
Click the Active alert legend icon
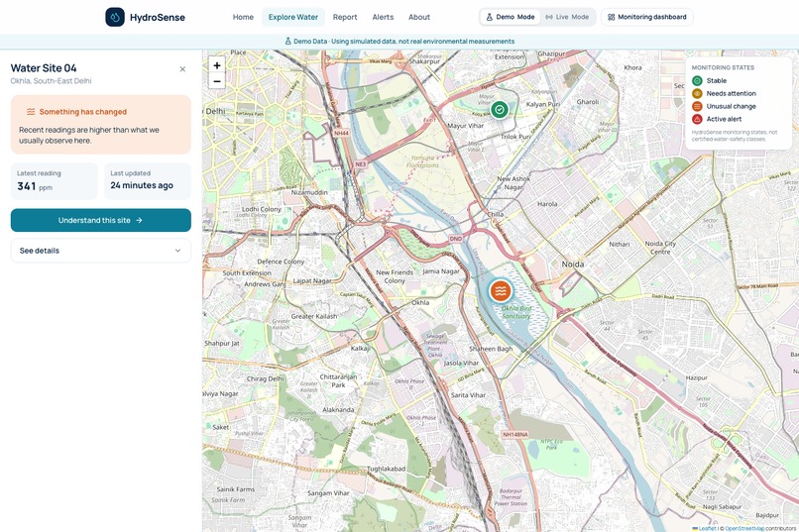[x=697, y=119]
